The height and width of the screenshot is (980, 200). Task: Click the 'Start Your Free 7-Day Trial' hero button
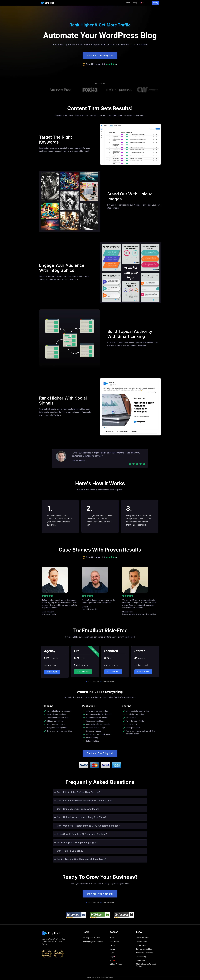tap(100, 59)
